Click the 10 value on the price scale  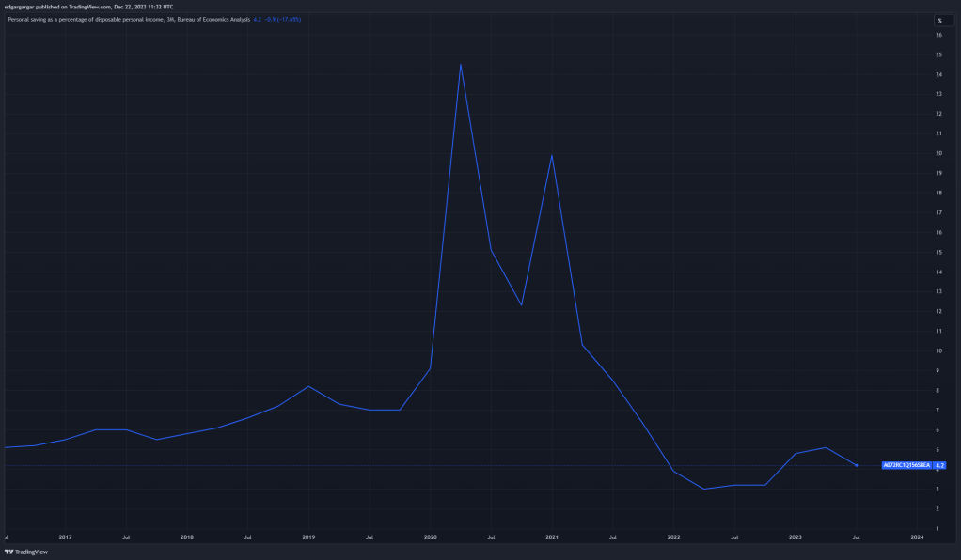click(938, 350)
